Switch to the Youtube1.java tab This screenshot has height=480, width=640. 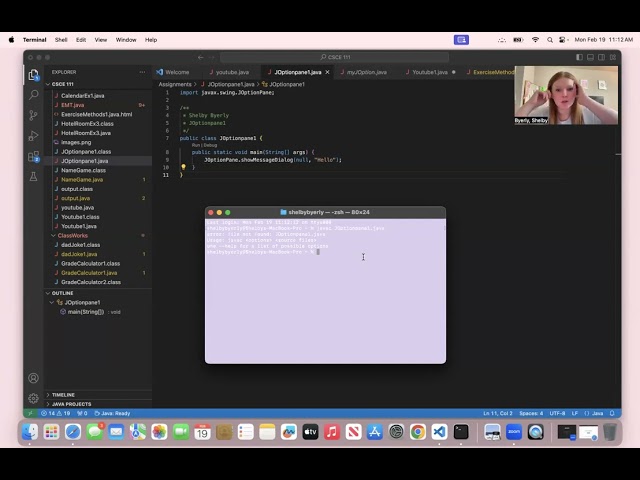430,72
